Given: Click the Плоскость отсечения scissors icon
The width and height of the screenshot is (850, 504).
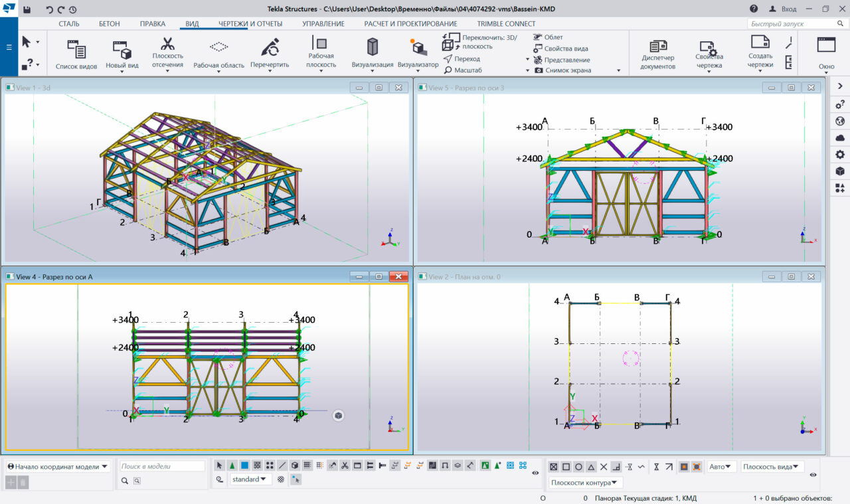Looking at the screenshot, I should click(167, 45).
